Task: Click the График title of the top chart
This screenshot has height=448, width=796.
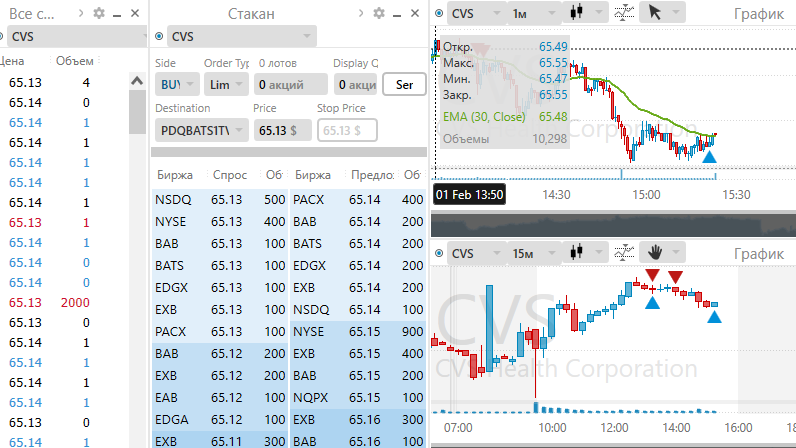Action: coord(758,13)
